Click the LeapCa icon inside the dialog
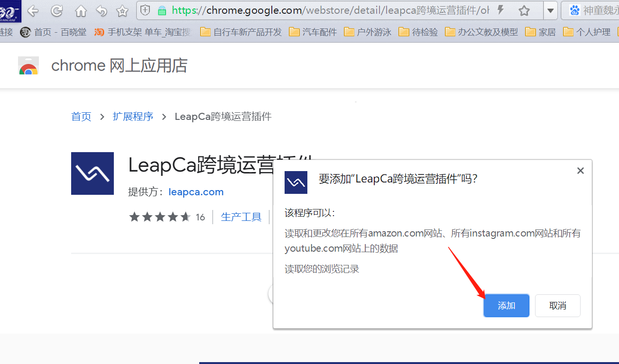 pos(296,182)
